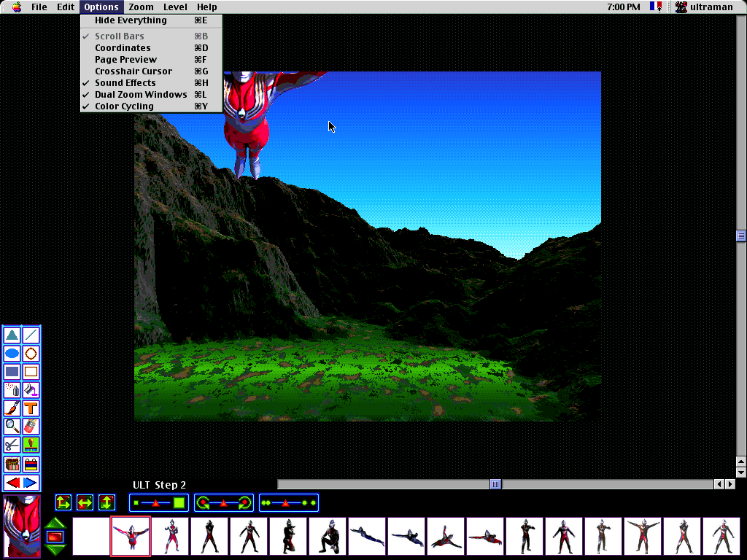Enable Coordinates in Options menu
This screenshot has width=747, height=560.
(x=151, y=47)
